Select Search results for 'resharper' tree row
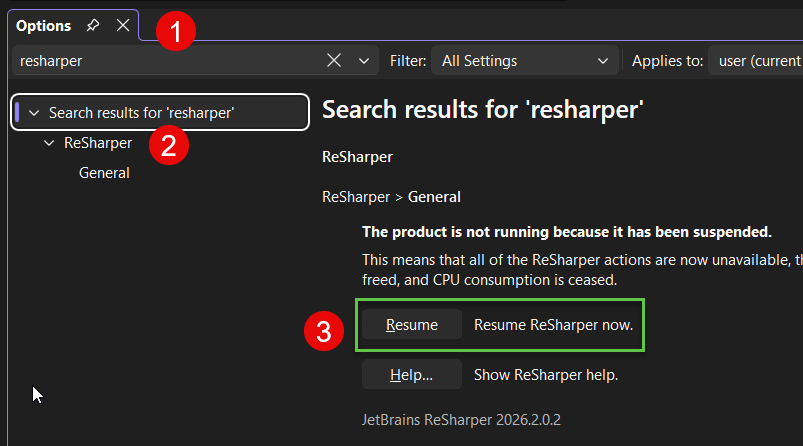Viewport: 803px width, 446px height. click(x=160, y=112)
